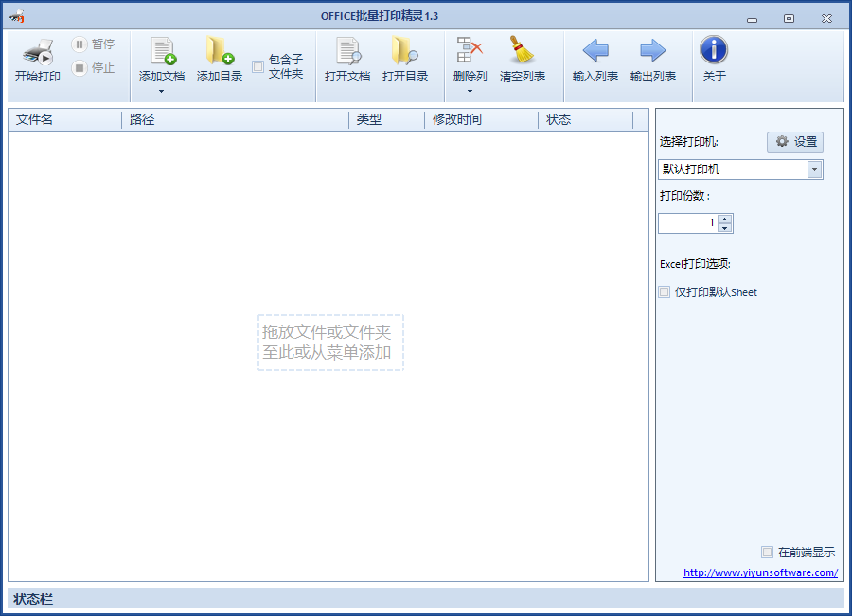This screenshot has width=852, height=616.
Task: Maximize the OFFICE批量打印精灵 window
Action: [x=789, y=19]
